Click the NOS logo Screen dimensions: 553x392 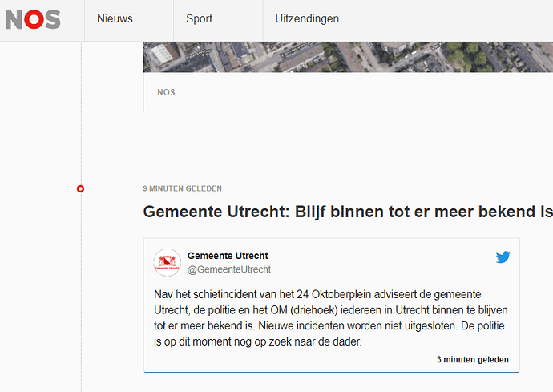(33, 19)
